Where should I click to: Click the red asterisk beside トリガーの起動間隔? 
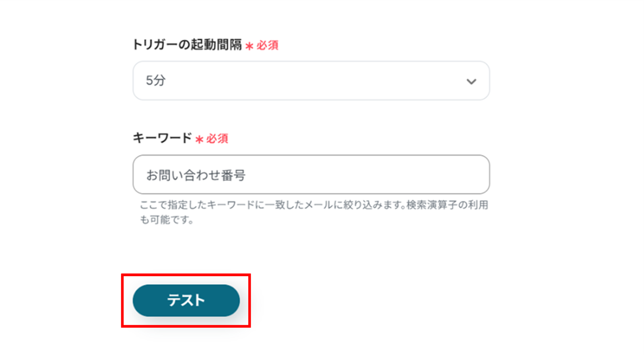[x=249, y=46]
